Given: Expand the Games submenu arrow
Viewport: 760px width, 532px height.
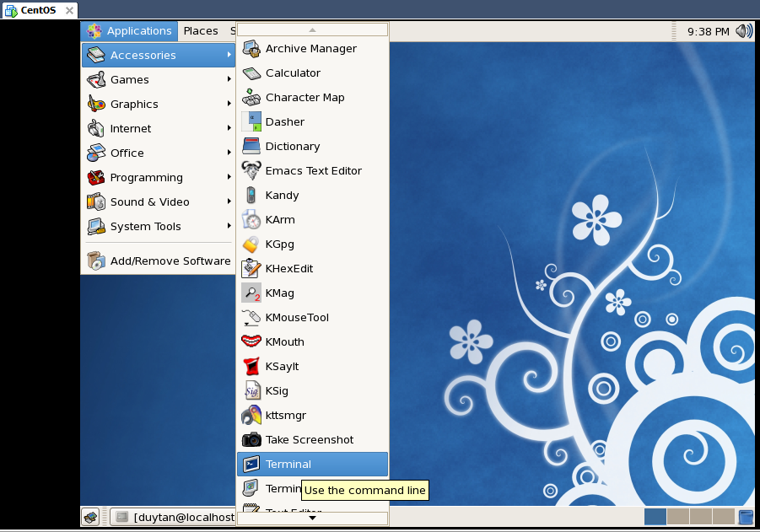Looking at the screenshot, I should coord(229,79).
